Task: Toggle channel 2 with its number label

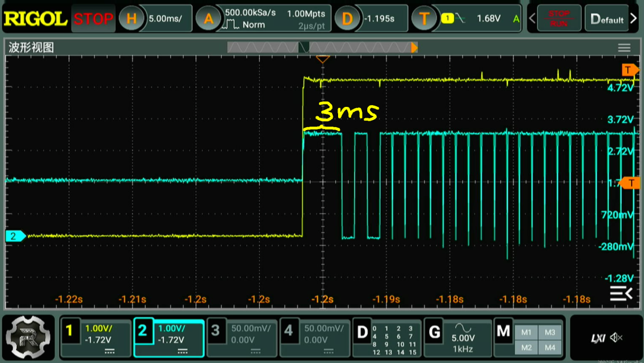Action: tap(143, 331)
